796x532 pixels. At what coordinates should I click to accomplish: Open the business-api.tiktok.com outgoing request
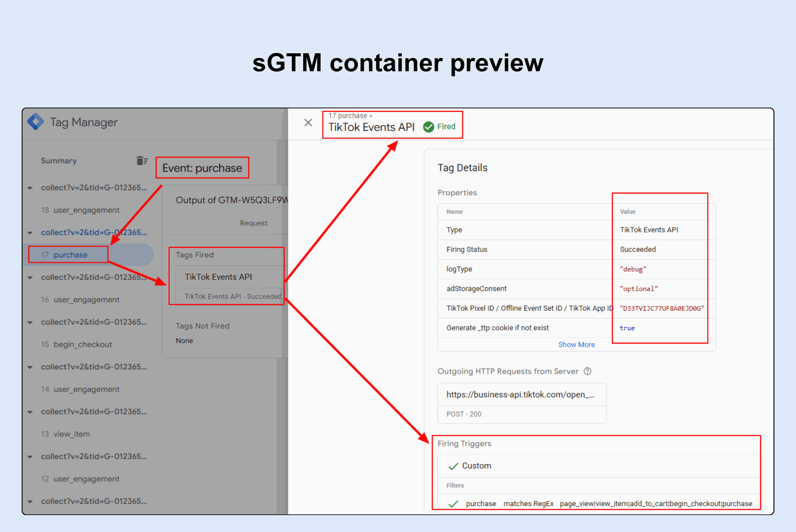point(520,395)
